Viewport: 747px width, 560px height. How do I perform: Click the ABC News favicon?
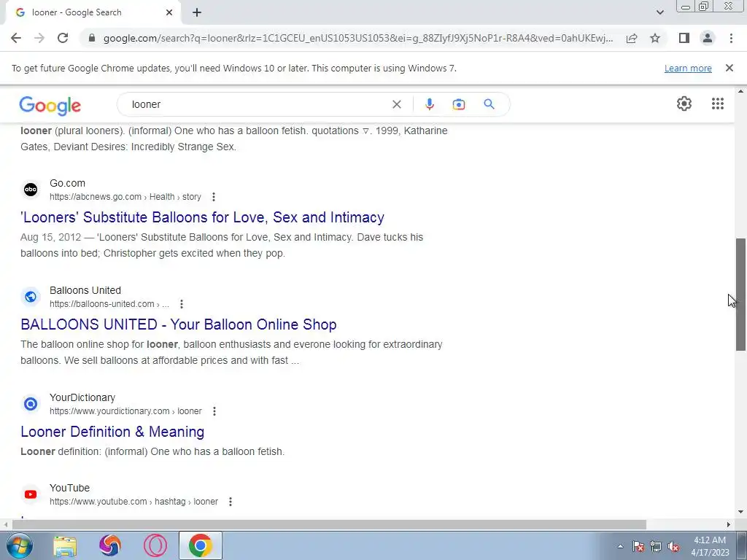click(31, 190)
